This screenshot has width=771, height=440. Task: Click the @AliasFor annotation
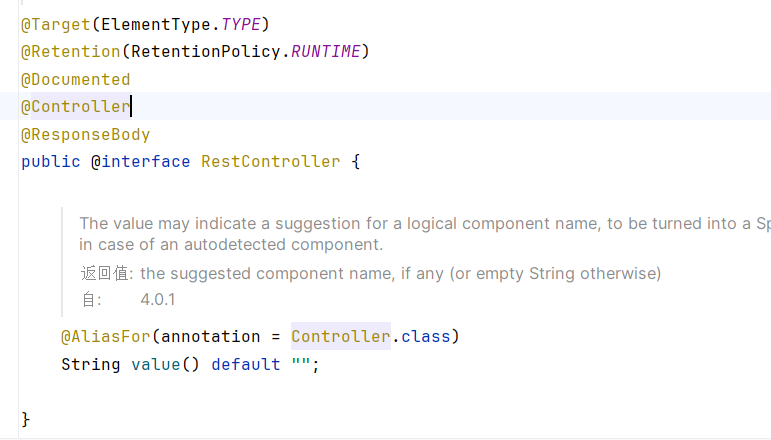[x=106, y=337]
